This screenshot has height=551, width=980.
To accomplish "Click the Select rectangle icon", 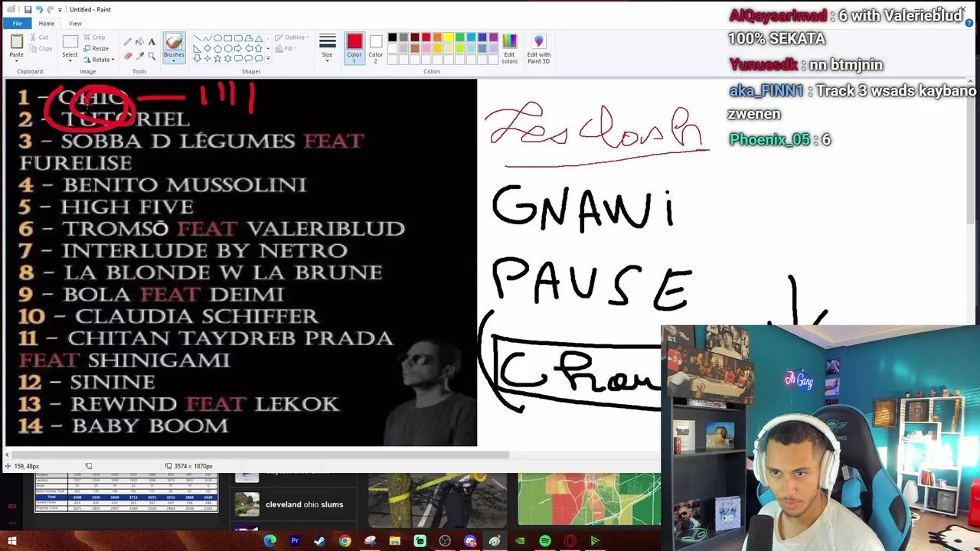I will (x=70, y=41).
